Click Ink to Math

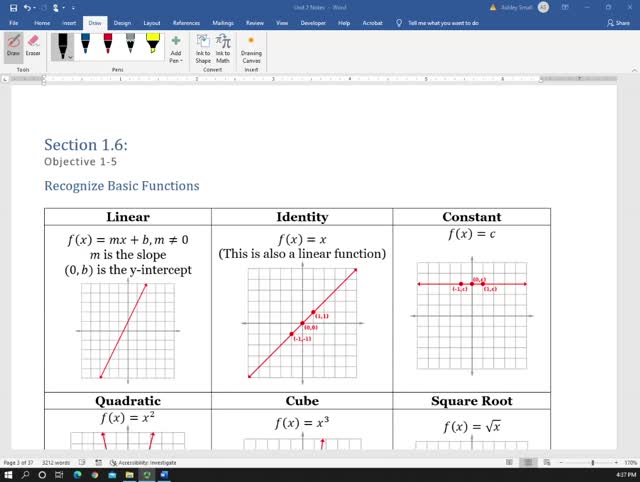pos(223,49)
